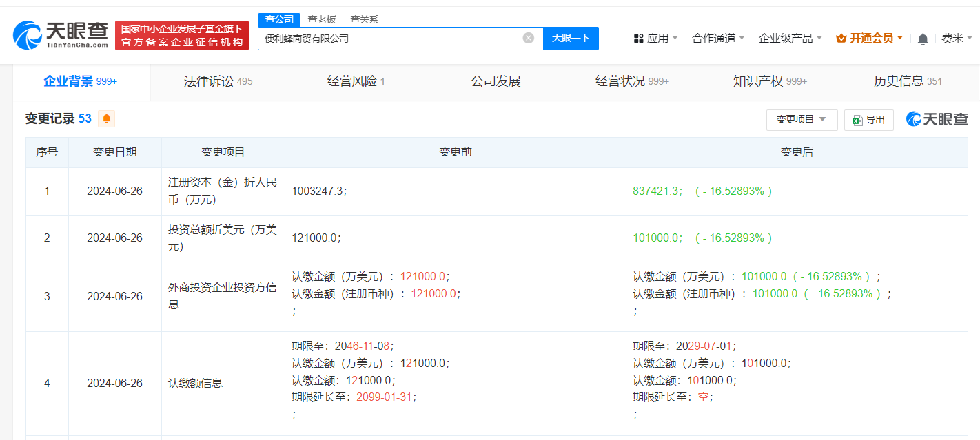Image resolution: width=980 pixels, height=440 pixels.
Task: Click the red 国家中小企业发展子基金旗下 banner
Action: [181, 34]
